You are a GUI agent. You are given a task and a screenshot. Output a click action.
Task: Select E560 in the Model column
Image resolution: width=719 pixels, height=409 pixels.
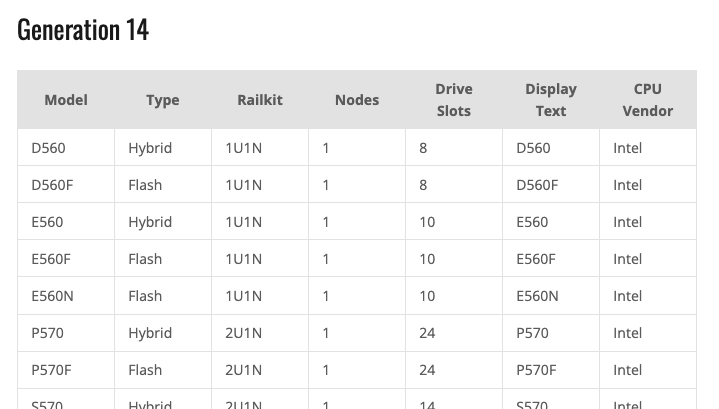(x=48, y=222)
